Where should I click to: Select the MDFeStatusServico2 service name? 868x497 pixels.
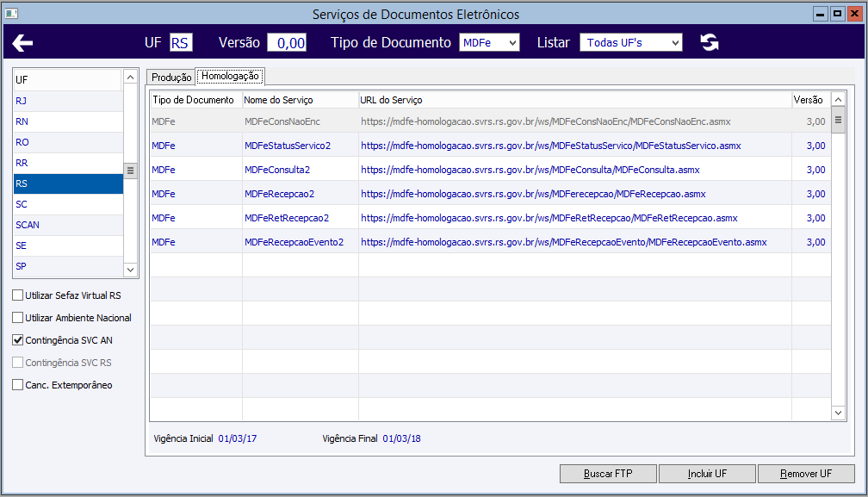tap(288, 146)
